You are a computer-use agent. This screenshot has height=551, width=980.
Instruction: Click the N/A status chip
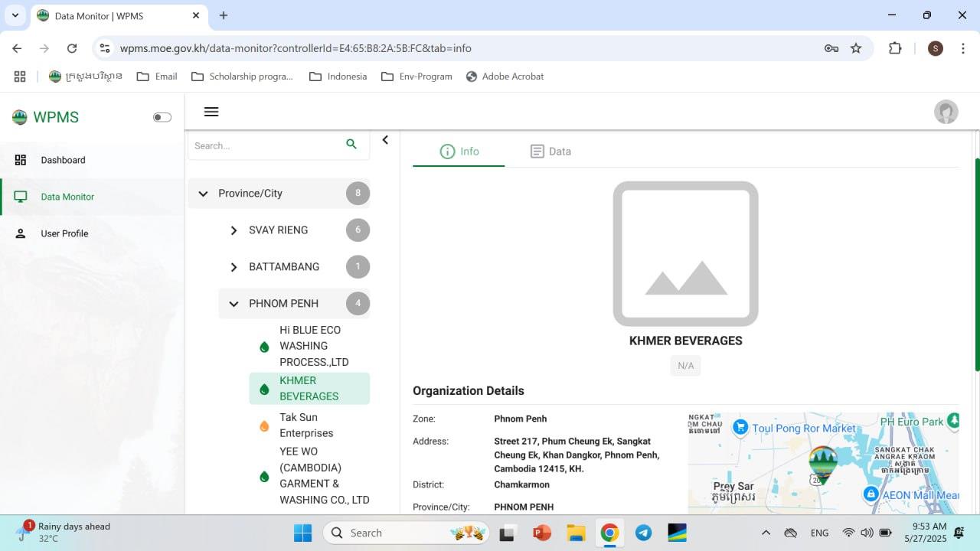[x=685, y=366]
